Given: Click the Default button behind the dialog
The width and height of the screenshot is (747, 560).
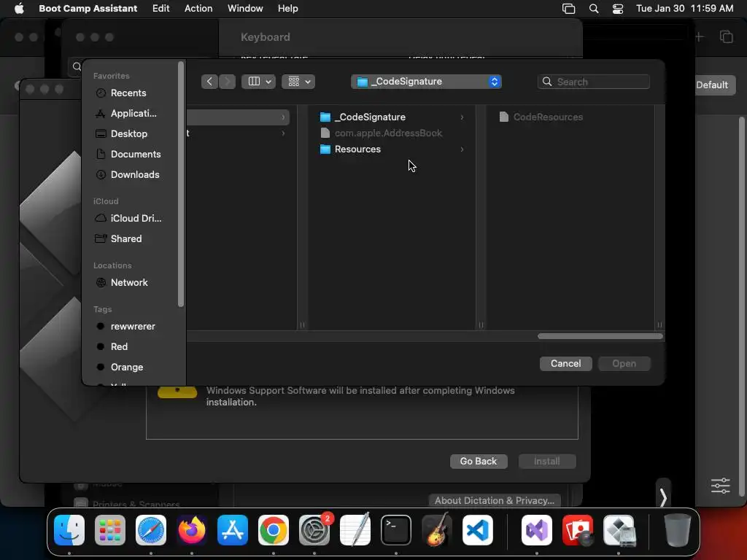Looking at the screenshot, I should pos(712,85).
